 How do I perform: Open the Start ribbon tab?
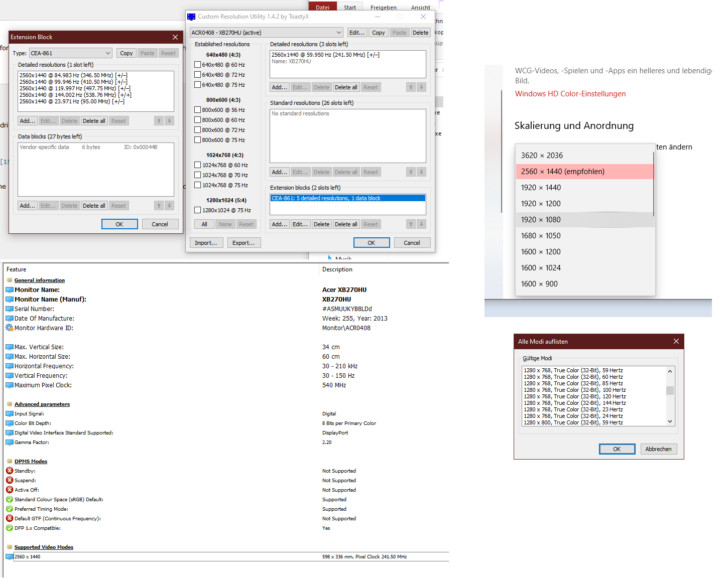[350, 7]
